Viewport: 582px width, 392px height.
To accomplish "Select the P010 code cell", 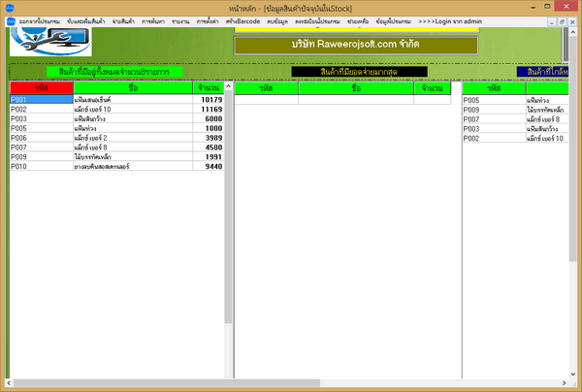I will pos(41,166).
